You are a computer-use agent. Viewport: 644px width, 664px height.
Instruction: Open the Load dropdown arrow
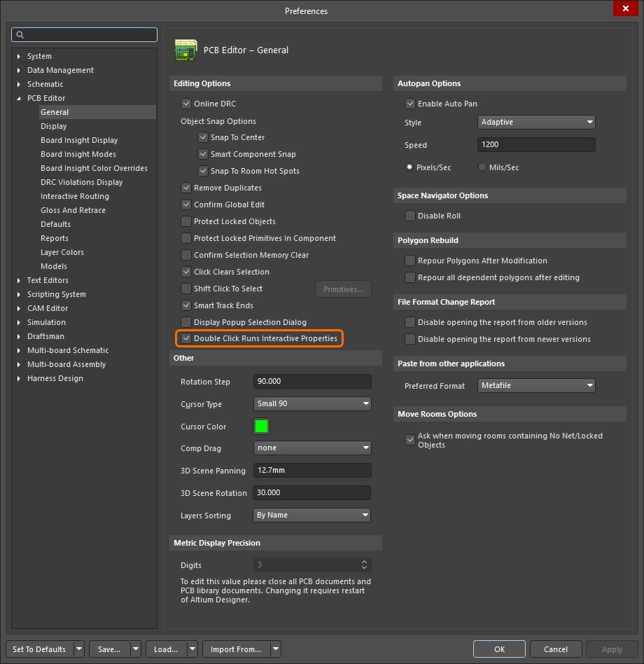192,649
